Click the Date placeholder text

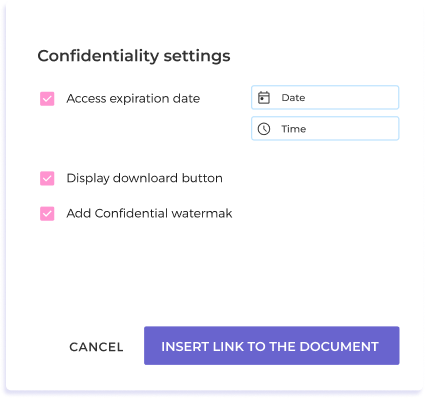point(293,98)
